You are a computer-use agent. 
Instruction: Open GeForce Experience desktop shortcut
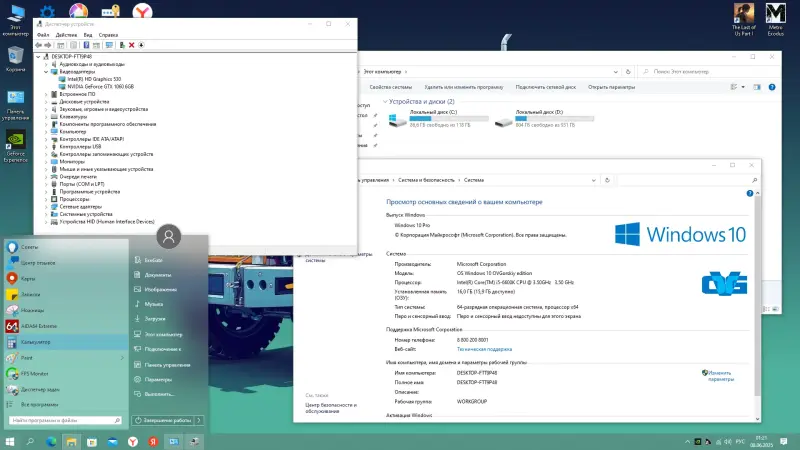click(15, 146)
